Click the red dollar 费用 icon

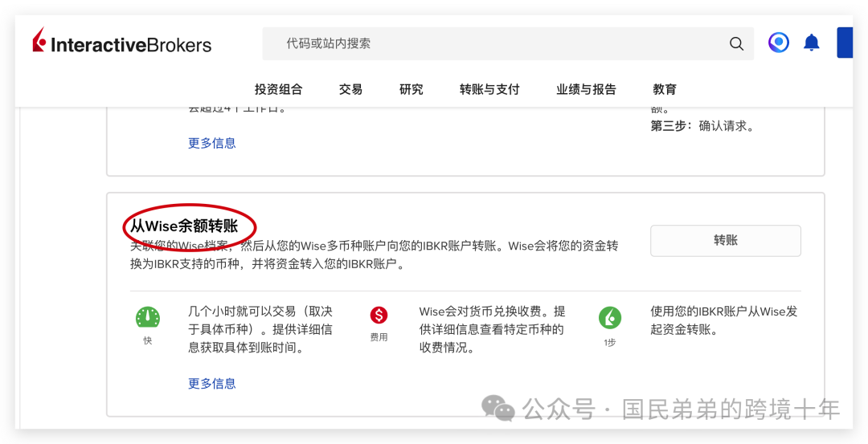(379, 316)
